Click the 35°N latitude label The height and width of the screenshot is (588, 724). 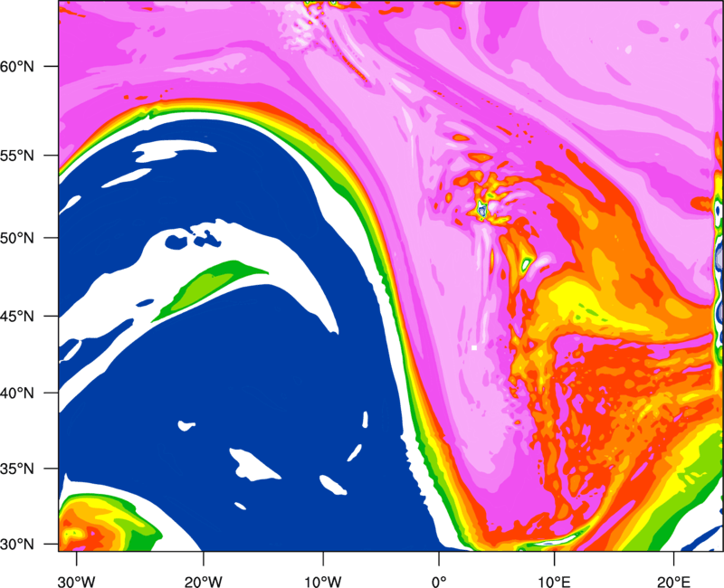[17, 469]
